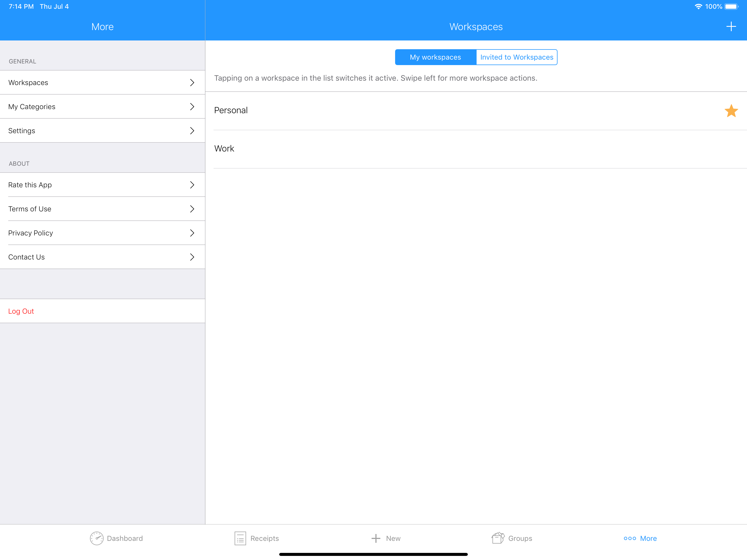This screenshot has width=747, height=560.
Task: Open Settings via its chevron
Action: pyautogui.click(x=192, y=131)
